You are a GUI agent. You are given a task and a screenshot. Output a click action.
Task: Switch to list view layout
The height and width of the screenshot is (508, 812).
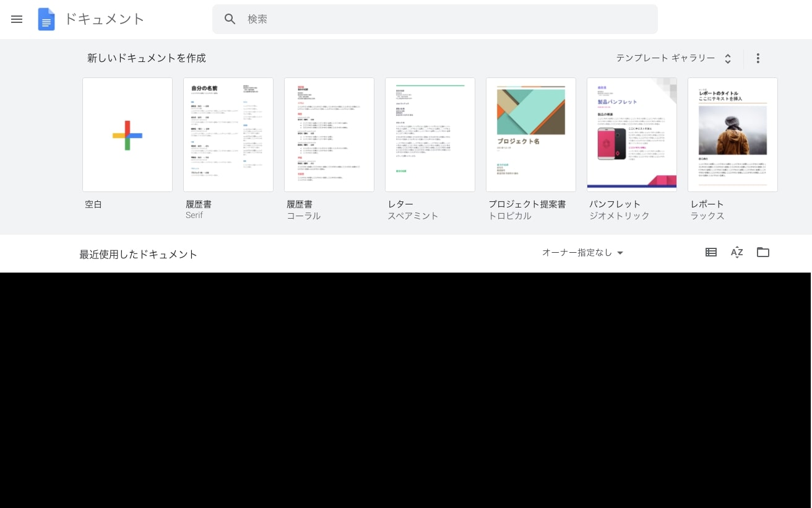(x=711, y=252)
